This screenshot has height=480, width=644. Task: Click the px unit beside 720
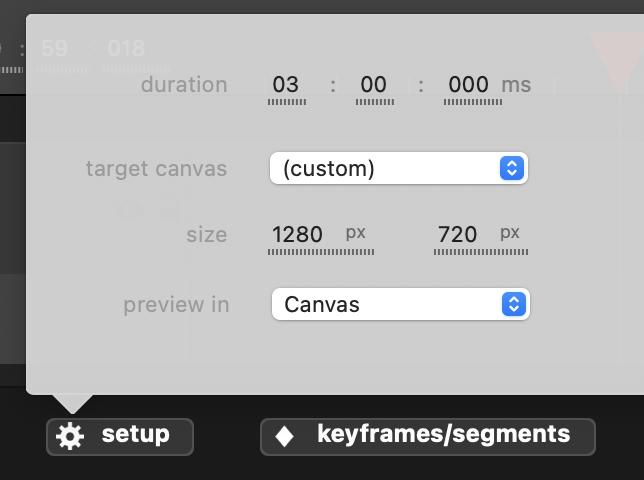tap(510, 233)
